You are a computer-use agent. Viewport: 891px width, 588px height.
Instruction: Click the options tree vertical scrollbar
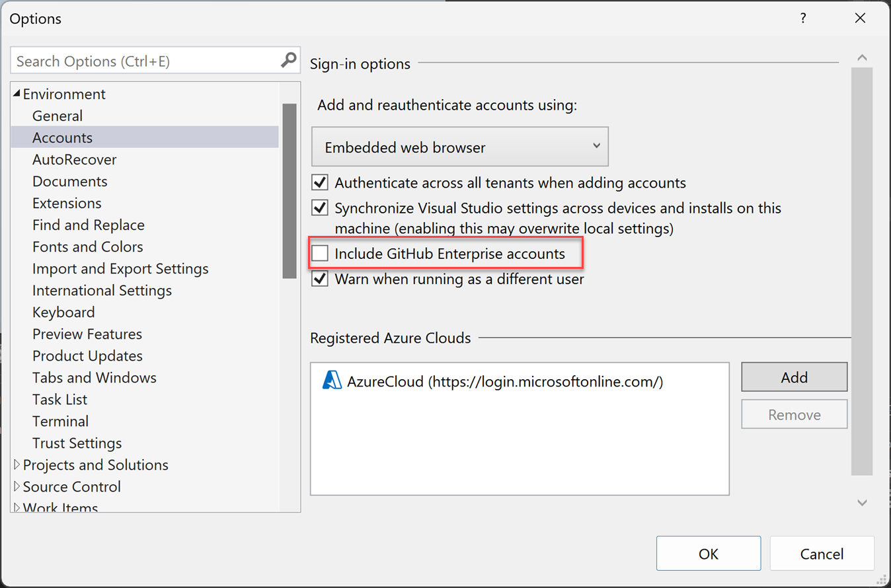[290, 192]
